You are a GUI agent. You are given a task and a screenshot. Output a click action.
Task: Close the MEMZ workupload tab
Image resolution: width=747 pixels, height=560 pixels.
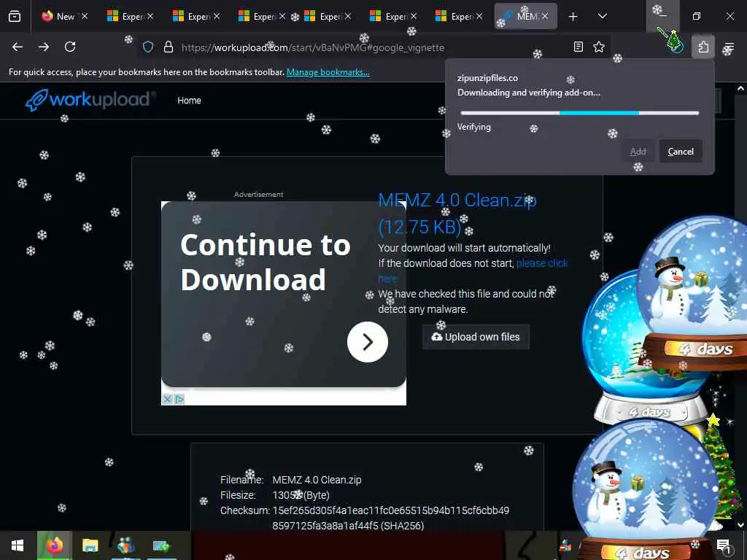click(545, 17)
